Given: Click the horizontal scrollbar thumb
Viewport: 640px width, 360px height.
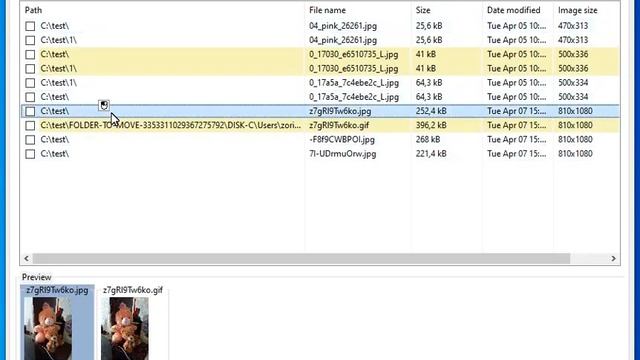Looking at the screenshot, I should coord(301,258).
